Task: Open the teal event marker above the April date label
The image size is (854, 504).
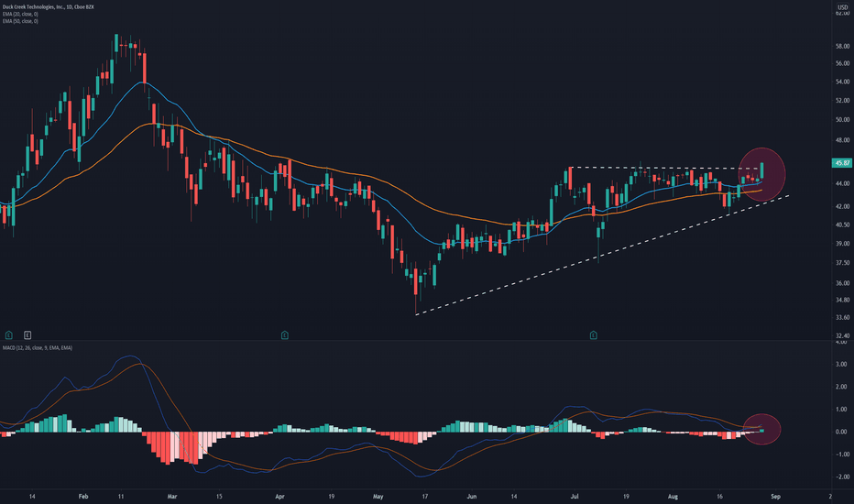Action: click(x=284, y=335)
